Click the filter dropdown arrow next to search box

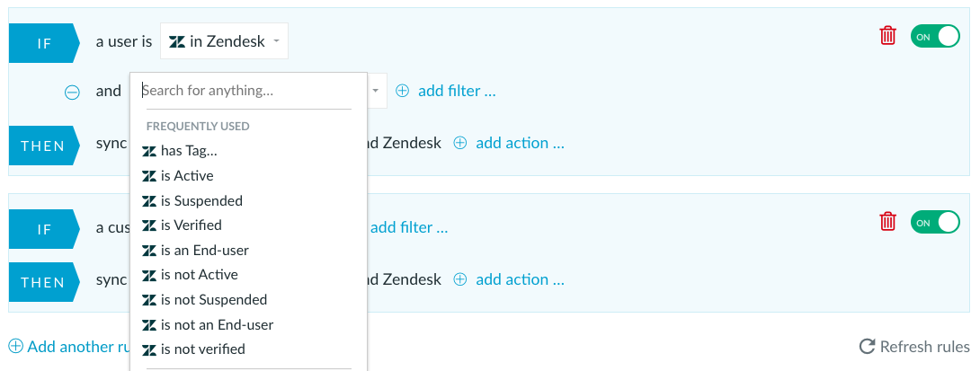pos(376,91)
